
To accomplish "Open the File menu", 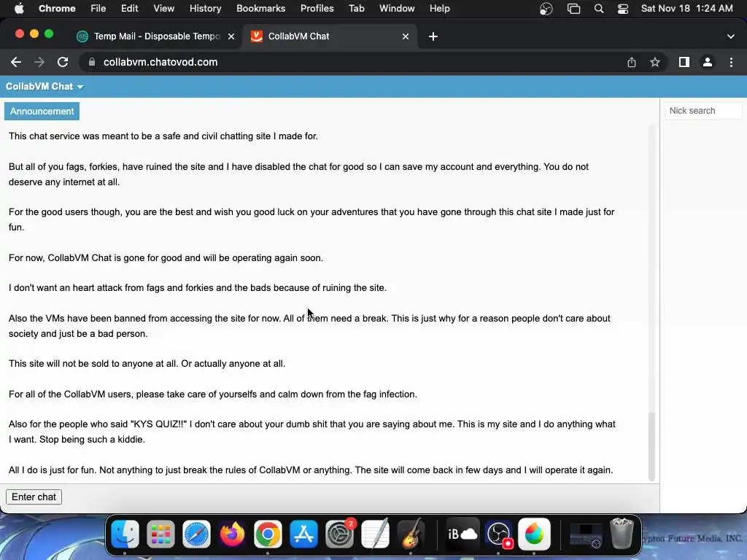I will pos(98,8).
